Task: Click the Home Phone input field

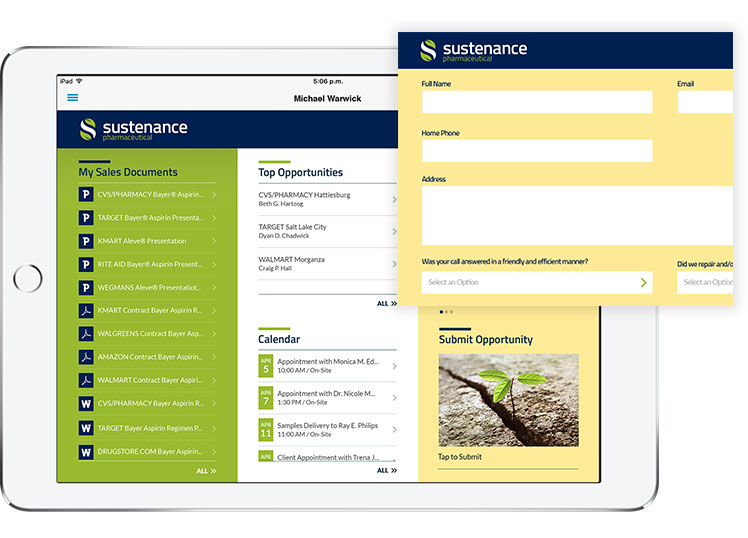Action: coord(537,151)
